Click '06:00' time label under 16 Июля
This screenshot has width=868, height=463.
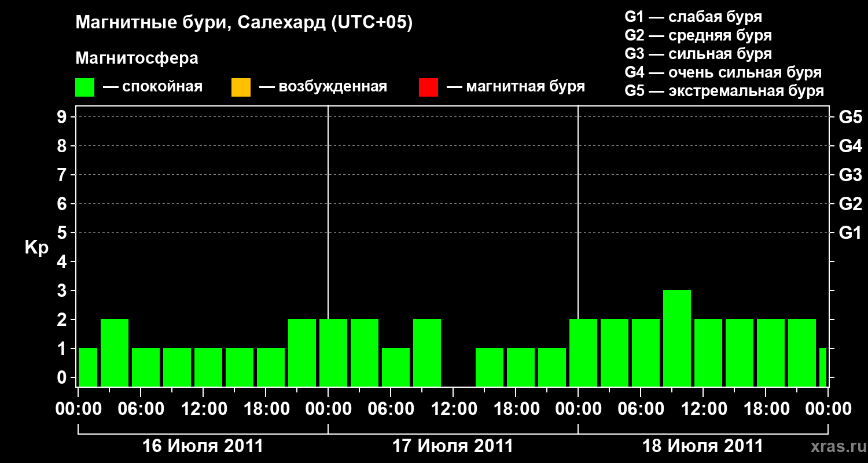pyautogui.click(x=141, y=409)
